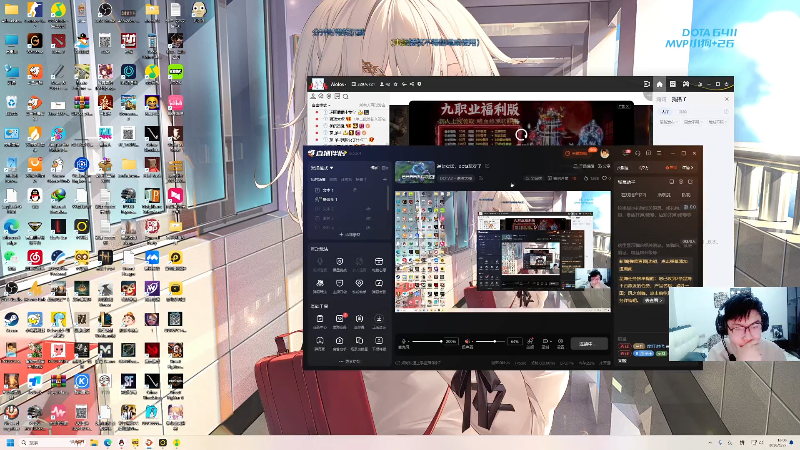Click the stream category tag under the title
The height and width of the screenshot is (450, 800).
tap(456, 178)
